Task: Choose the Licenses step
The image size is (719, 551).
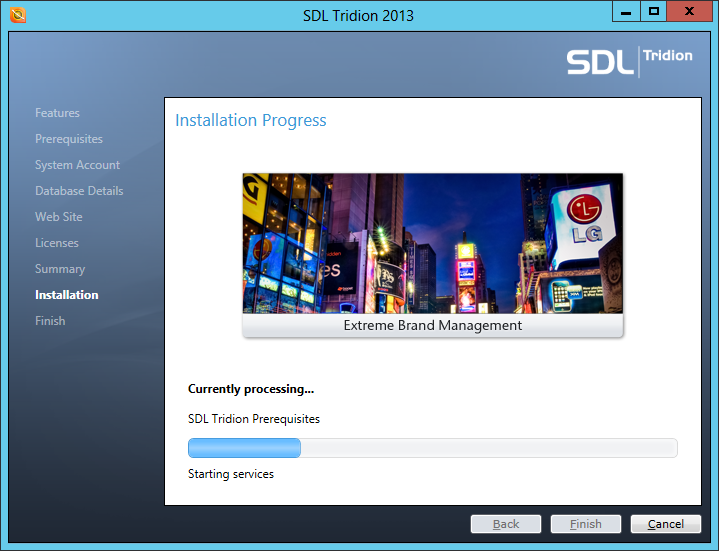Action: coord(57,243)
